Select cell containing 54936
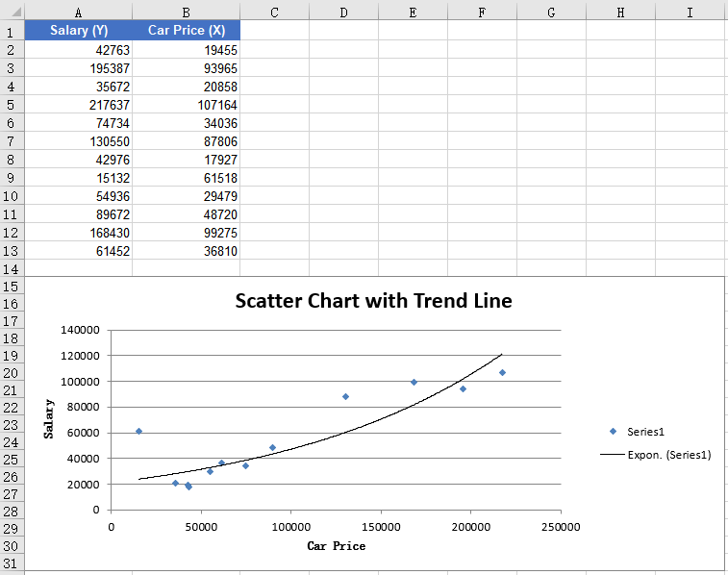The height and width of the screenshot is (575, 728). tap(79, 196)
